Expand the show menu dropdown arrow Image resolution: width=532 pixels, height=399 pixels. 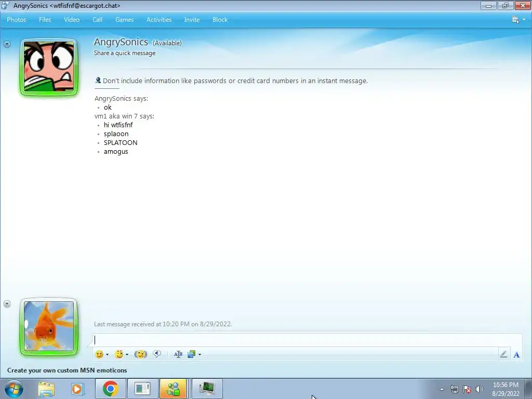[x=524, y=20]
